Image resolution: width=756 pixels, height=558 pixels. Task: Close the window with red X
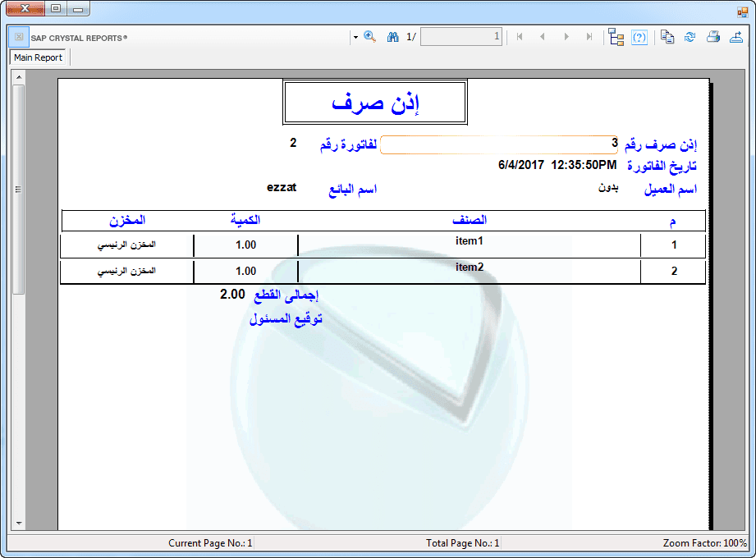tap(25, 8)
